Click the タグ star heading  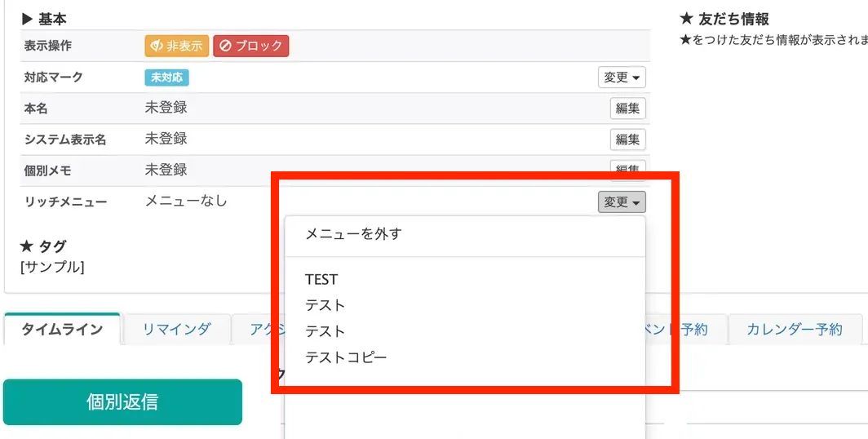pyautogui.click(x=43, y=246)
